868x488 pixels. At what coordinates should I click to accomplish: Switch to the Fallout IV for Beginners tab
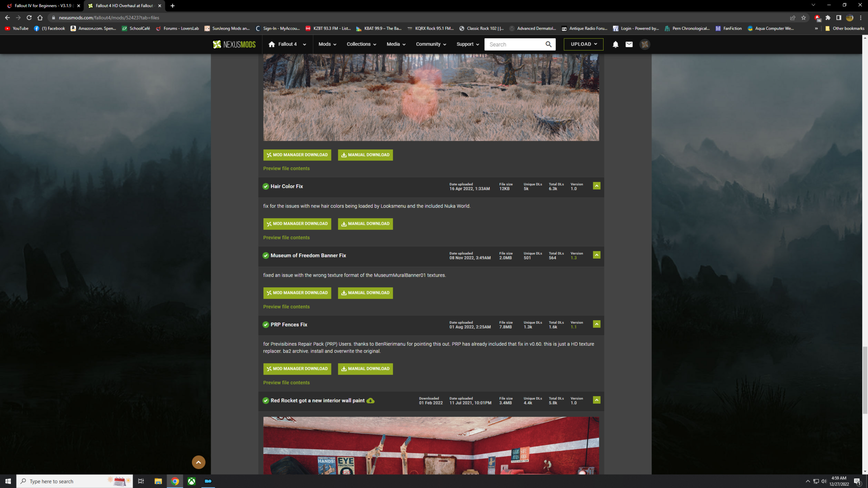pos(43,6)
